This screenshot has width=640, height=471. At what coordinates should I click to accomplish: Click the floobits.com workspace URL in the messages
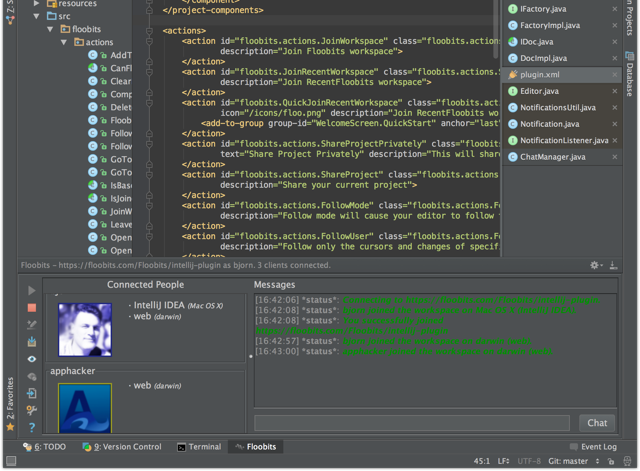pyautogui.click(x=352, y=331)
